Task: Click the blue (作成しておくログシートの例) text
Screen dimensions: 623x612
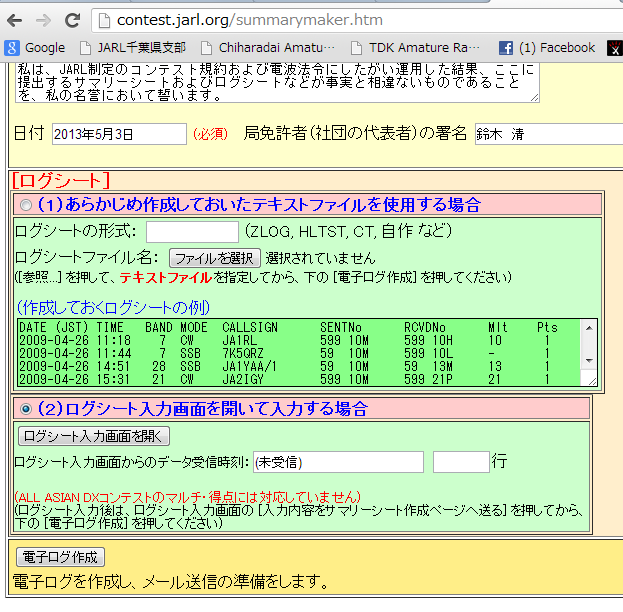Action: (113, 307)
